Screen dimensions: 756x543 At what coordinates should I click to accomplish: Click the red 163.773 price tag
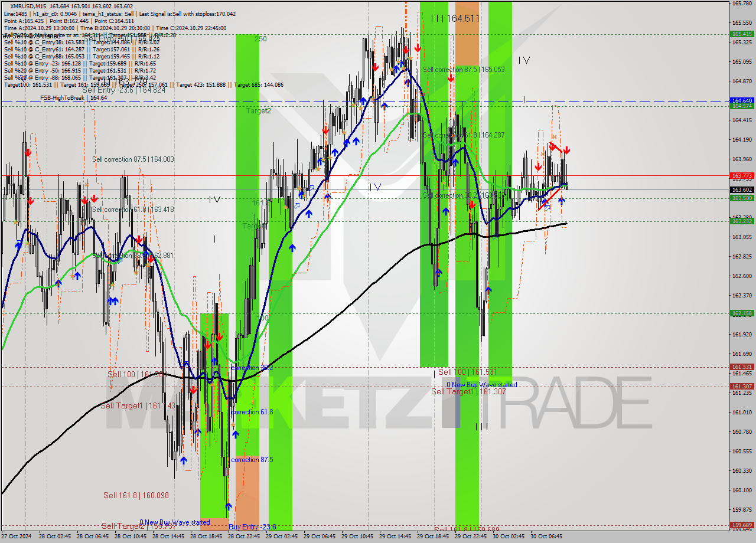742,176
